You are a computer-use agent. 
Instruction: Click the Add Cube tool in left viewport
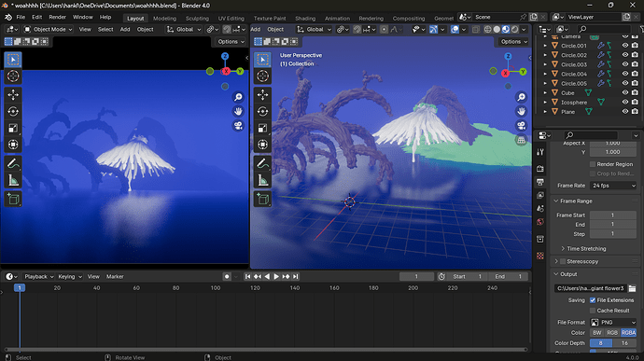coord(13,200)
